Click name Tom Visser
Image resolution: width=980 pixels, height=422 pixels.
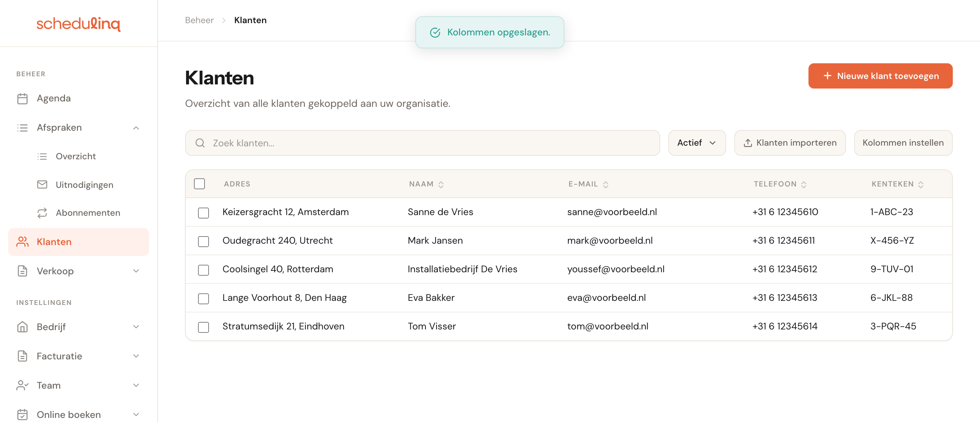tap(431, 326)
